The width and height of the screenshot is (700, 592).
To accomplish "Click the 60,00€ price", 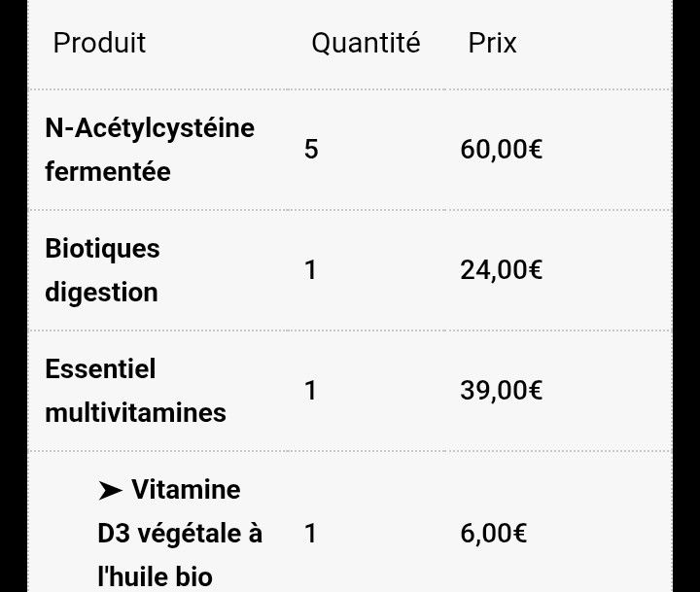I will 501,150.
